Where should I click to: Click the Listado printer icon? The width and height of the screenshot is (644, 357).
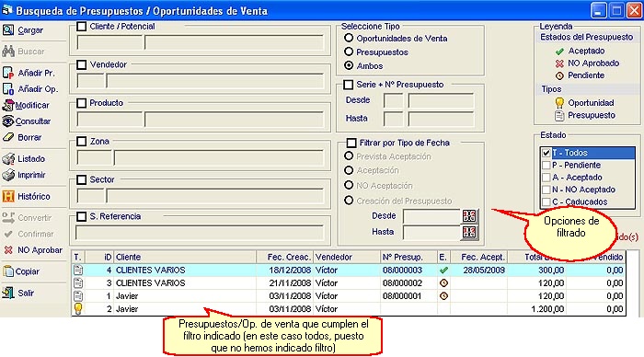coord(8,158)
